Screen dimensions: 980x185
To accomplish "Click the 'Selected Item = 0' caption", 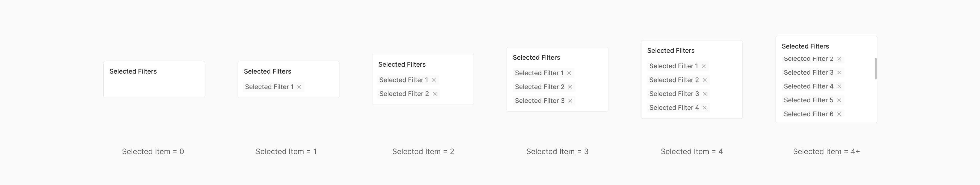I will pyautogui.click(x=153, y=151).
